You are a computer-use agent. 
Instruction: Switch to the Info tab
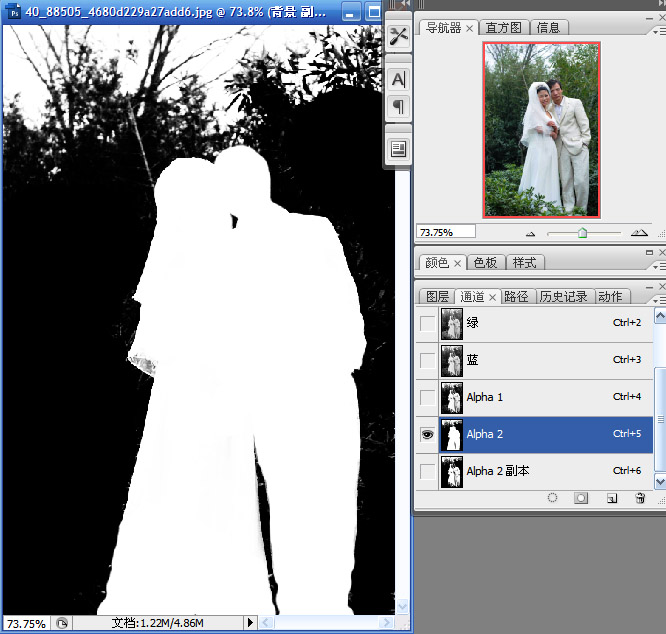pos(548,28)
